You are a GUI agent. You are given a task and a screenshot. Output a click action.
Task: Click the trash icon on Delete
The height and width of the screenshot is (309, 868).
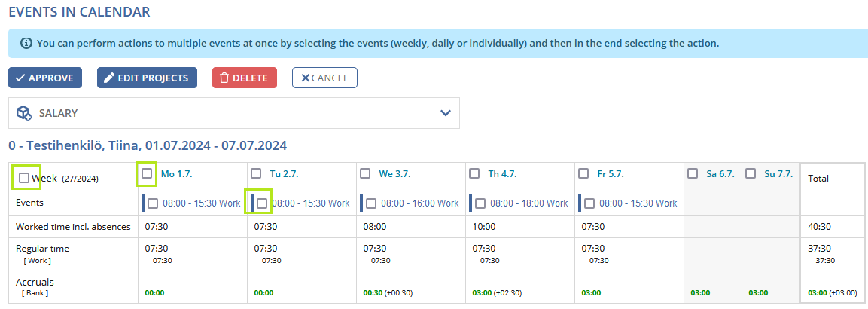coord(224,78)
